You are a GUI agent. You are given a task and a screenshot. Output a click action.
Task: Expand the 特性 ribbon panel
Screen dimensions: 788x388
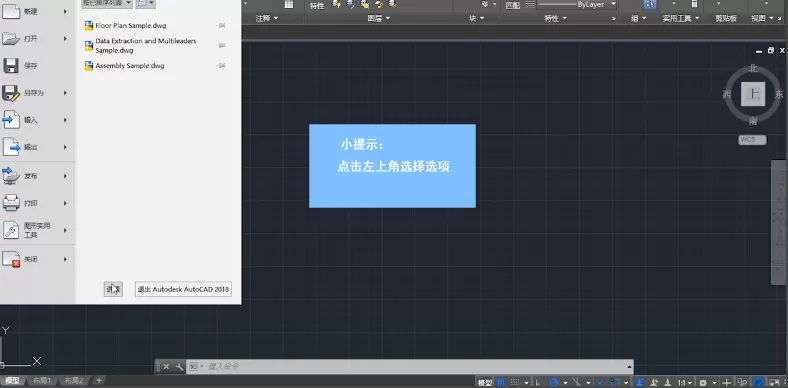click(556, 19)
